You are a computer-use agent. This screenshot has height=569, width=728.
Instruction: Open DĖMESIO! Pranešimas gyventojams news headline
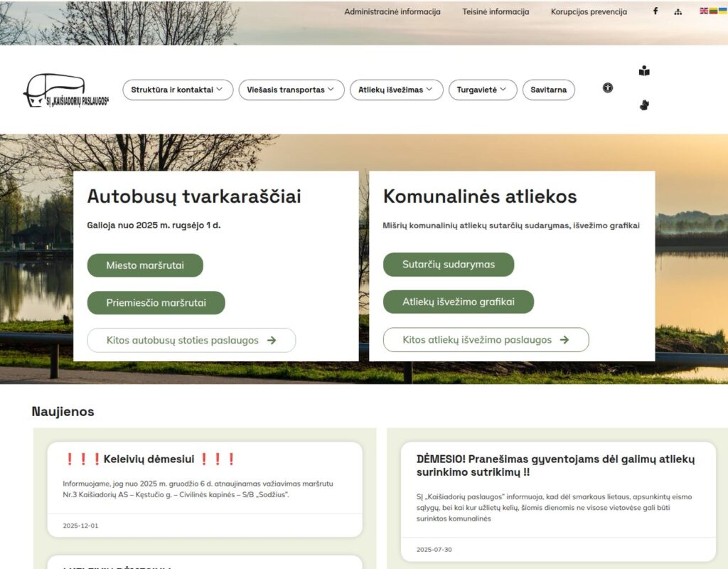coord(556,465)
